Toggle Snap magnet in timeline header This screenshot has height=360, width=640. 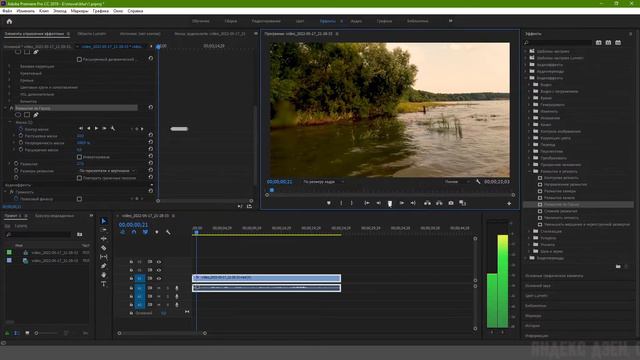(134, 232)
